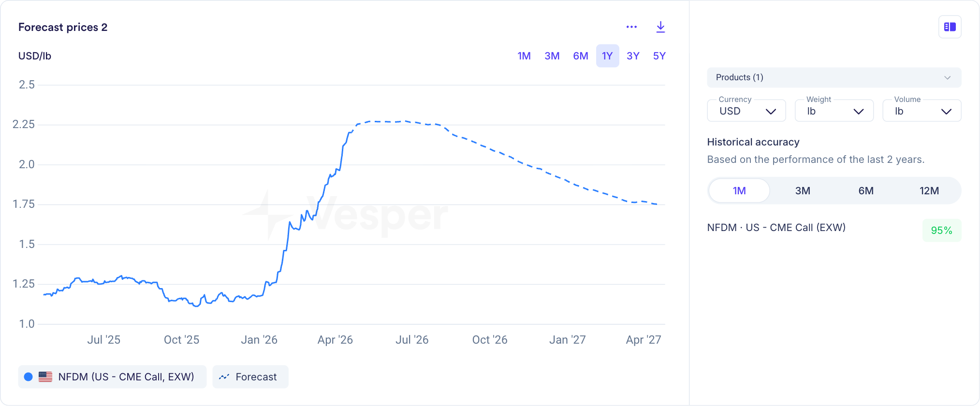Toggle the side panel layout icon
Image resolution: width=980 pixels, height=406 pixels.
[x=950, y=27]
